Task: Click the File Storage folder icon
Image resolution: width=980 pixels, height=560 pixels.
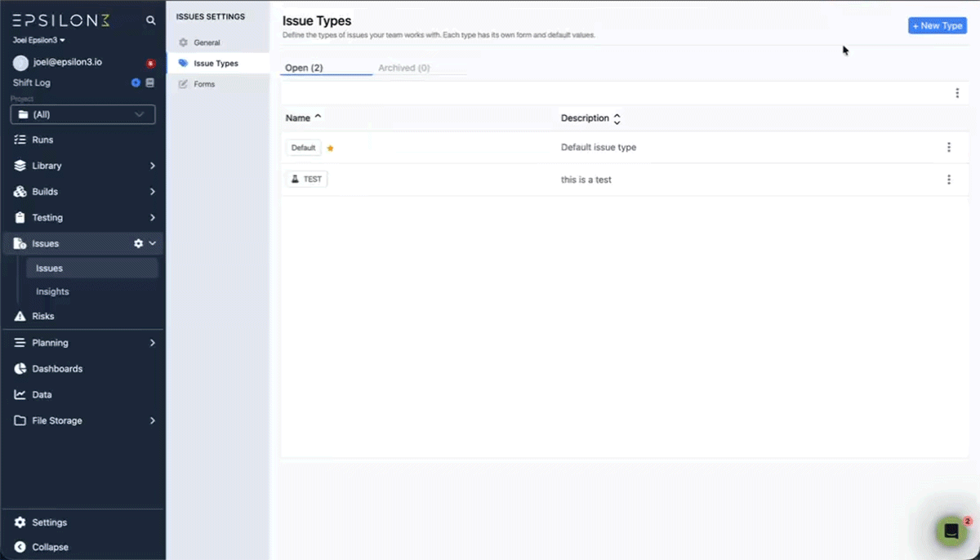Action: pos(20,420)
